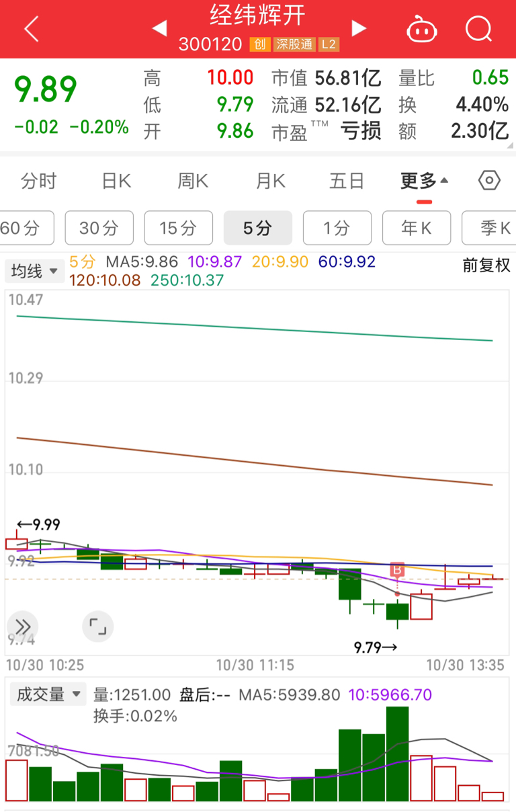Screen dimensions: 516x812
Task: Open the robot assistant icon
Action: pyautogui.click(x=422, y=29)
